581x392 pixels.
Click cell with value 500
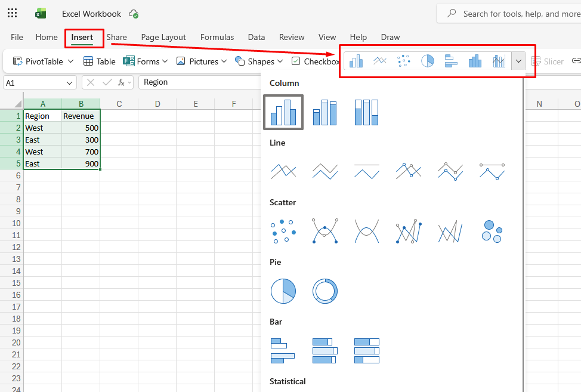(81, 128)
